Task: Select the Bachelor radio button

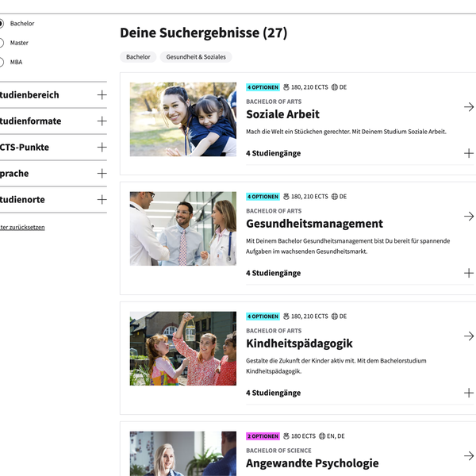Action: (x=1, y=23)
